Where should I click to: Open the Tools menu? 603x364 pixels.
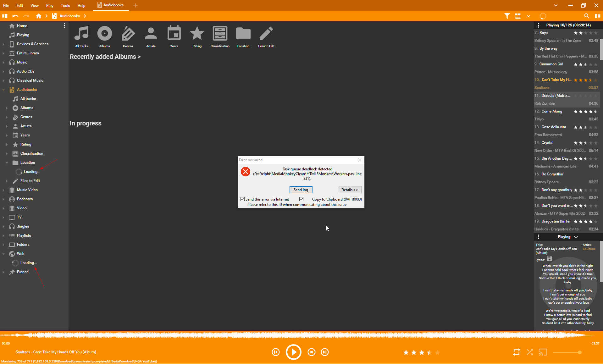(65, 5)
